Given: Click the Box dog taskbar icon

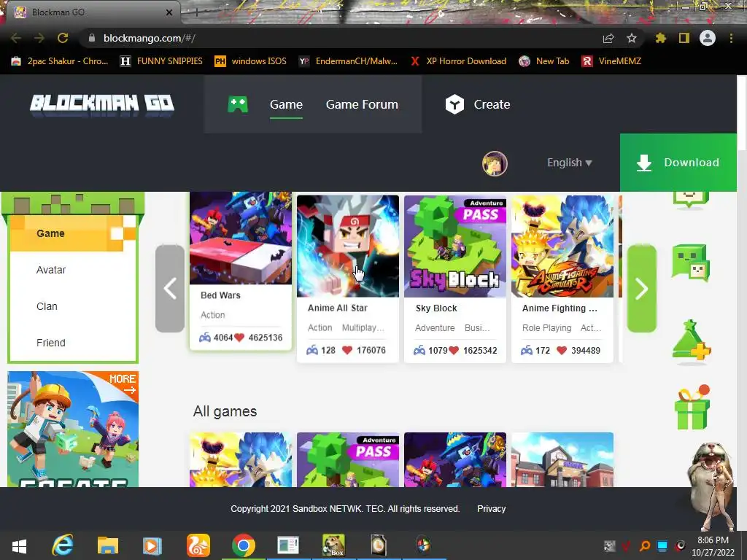Looking at the screenshot, I should tap(333, 545).
